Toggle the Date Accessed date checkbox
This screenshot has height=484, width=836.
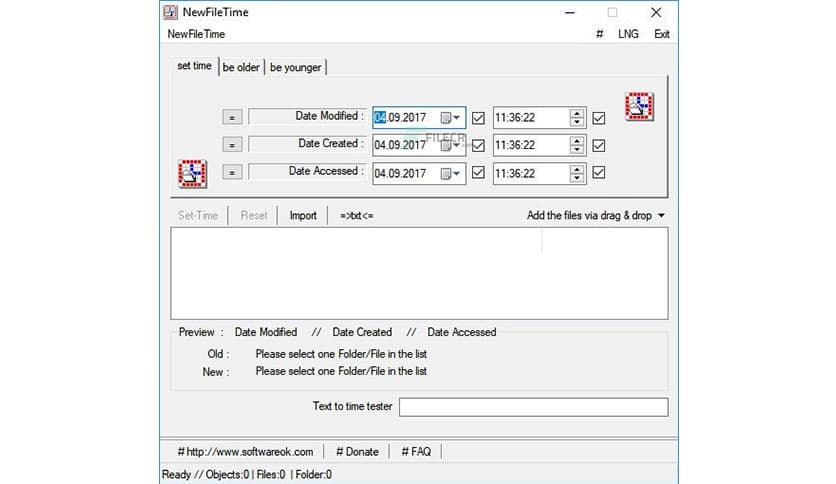click(x=478, y=173)
